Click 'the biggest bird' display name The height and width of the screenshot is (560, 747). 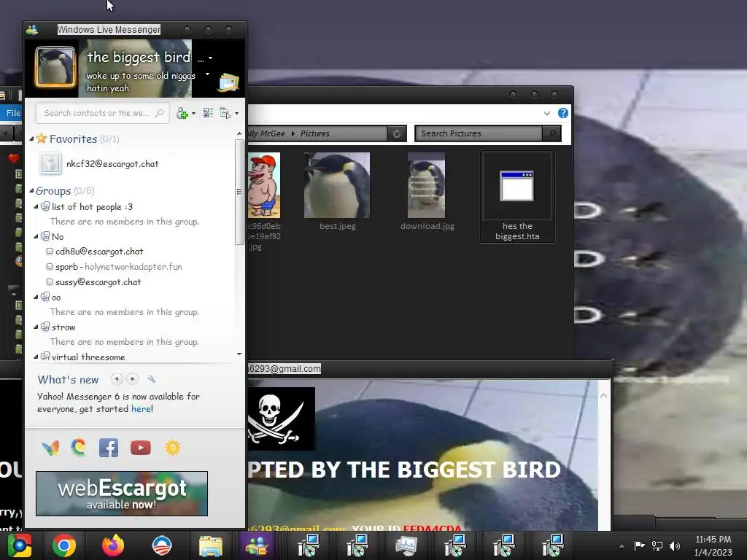click(139, 57)
